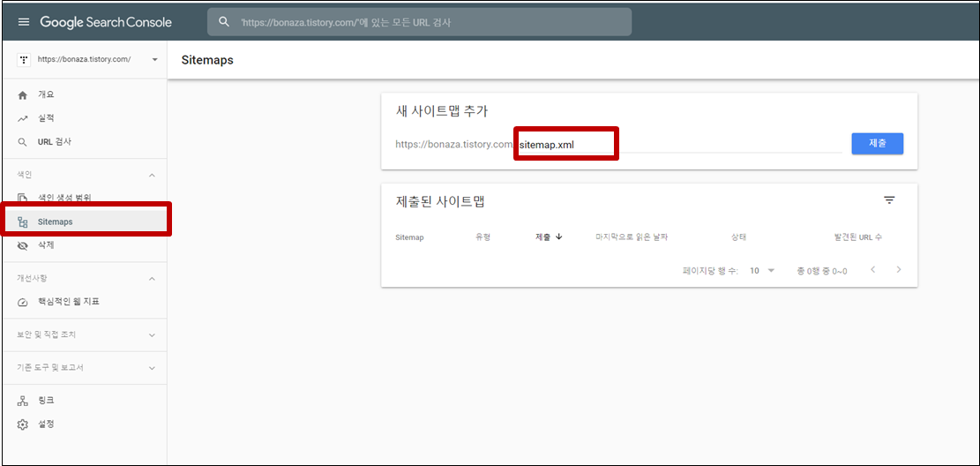The image size is (980, 466).
Task: Sort by 제출 column header
Action: pos(542,237)
